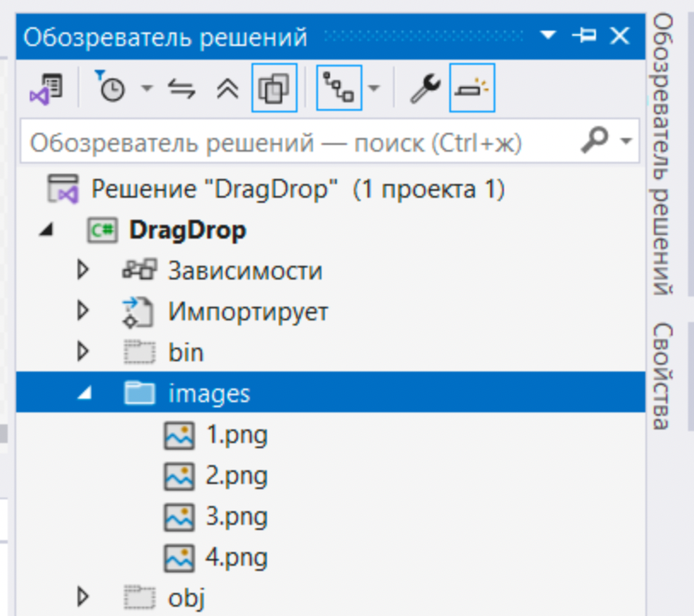Image resolution: width=694 pixels, height=616 pixels.
Task: Click the pin auto-hide icon
Action: coord(585,37)
